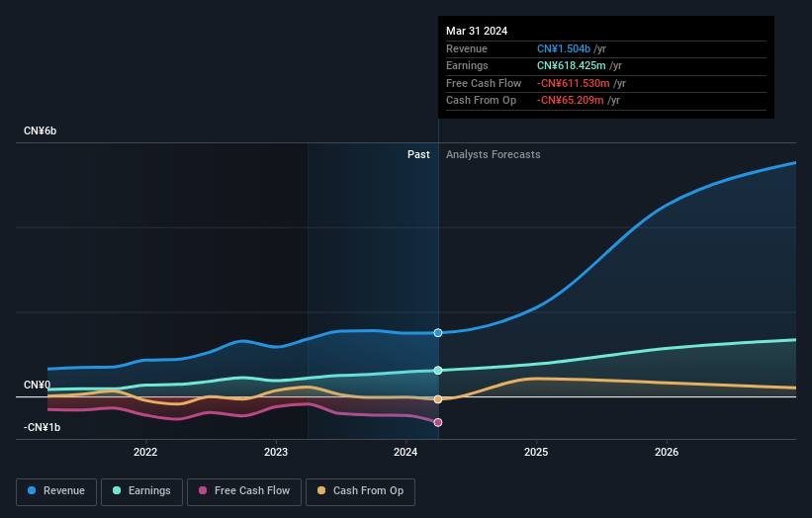Click the Earnings row label in the tooltip

(467, 65)
